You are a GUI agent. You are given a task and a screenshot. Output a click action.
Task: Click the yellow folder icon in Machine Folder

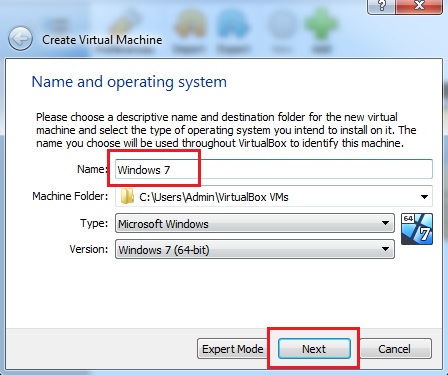pos(127,197)
